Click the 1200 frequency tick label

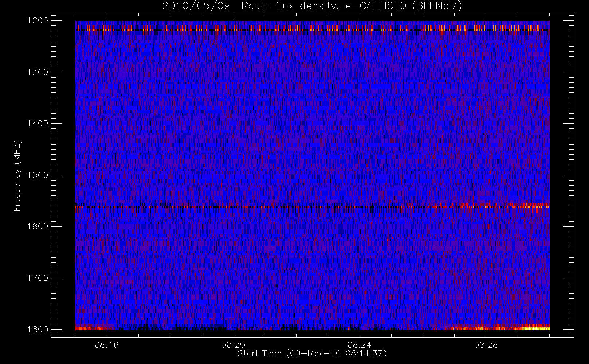pyautogui.click(x=38, y=21)
